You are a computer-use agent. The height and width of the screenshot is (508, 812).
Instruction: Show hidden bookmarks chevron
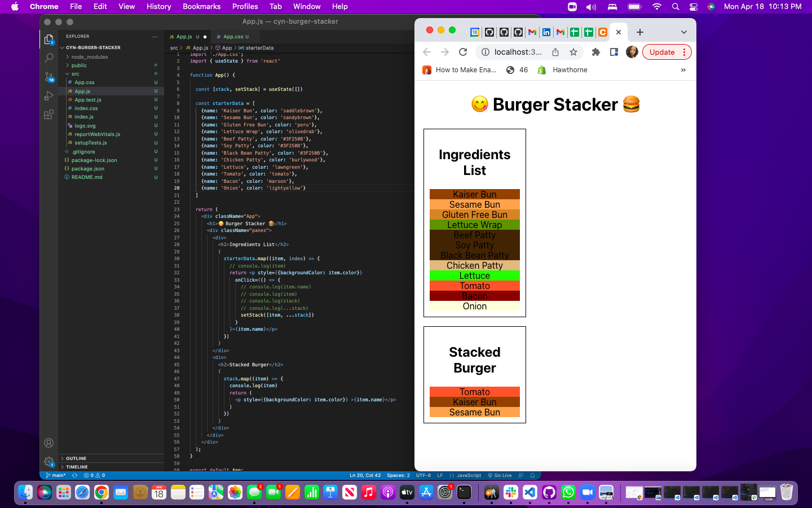pyautogui.click(x=683, y=70)
